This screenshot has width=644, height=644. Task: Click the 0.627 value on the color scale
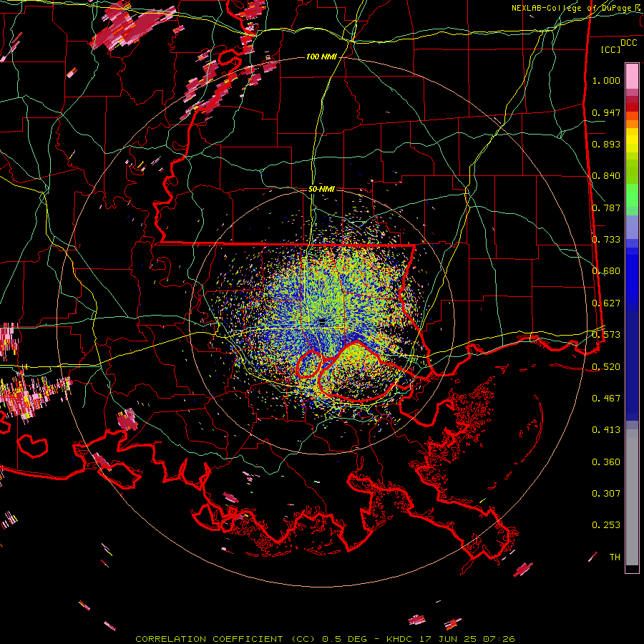pos(606,303)
